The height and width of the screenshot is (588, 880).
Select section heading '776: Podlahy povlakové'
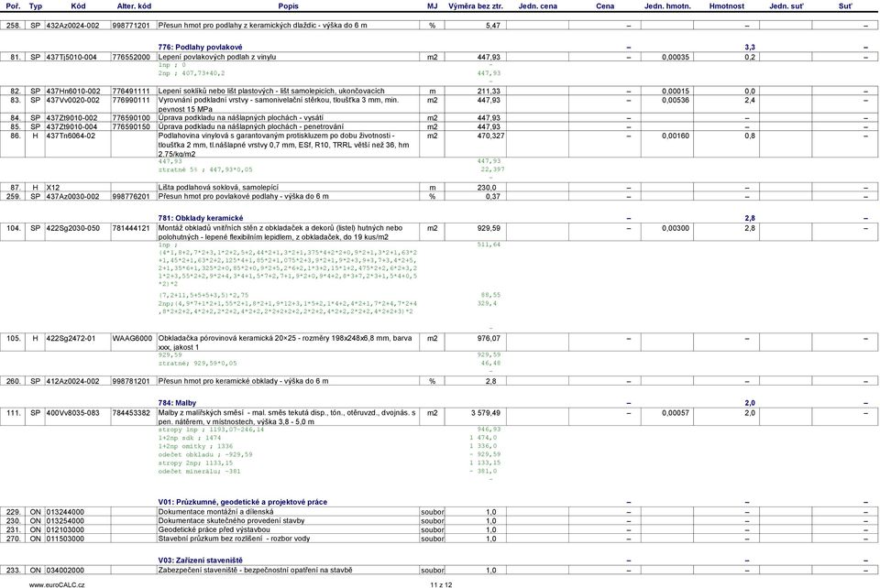201,47
